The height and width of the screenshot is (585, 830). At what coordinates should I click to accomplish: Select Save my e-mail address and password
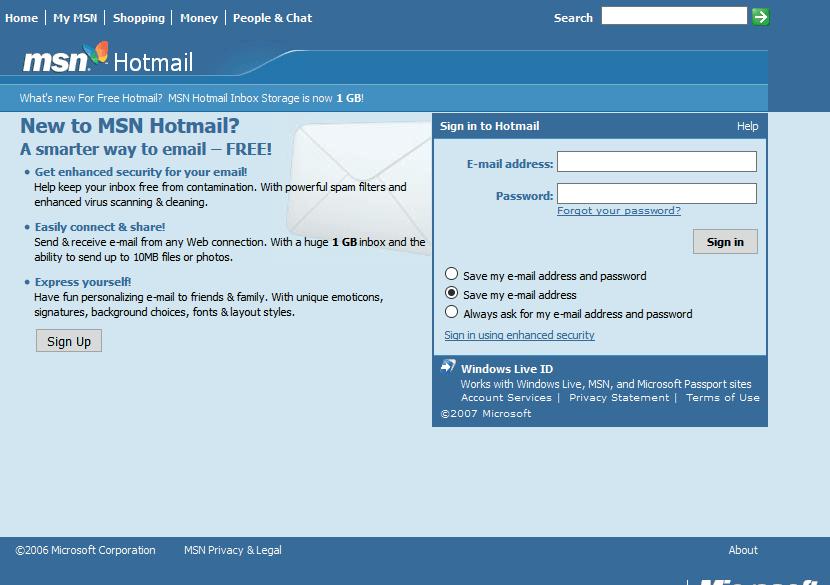coord(451,274)
